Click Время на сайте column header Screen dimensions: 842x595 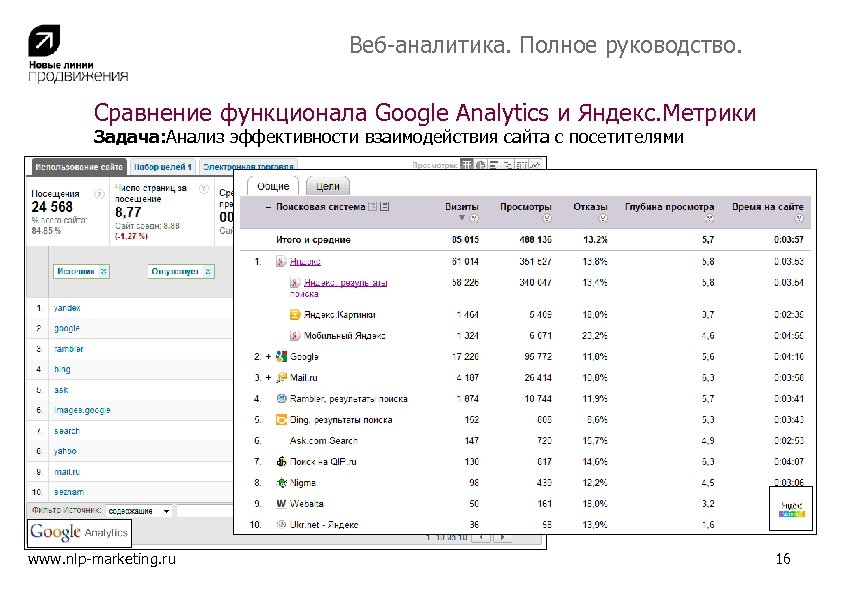767,207
